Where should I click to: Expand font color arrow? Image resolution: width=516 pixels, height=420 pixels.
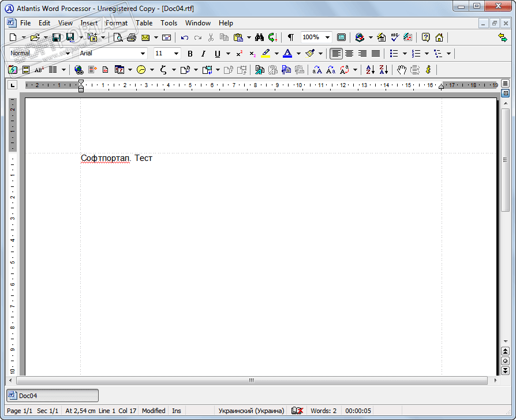(x=298, y=54)
